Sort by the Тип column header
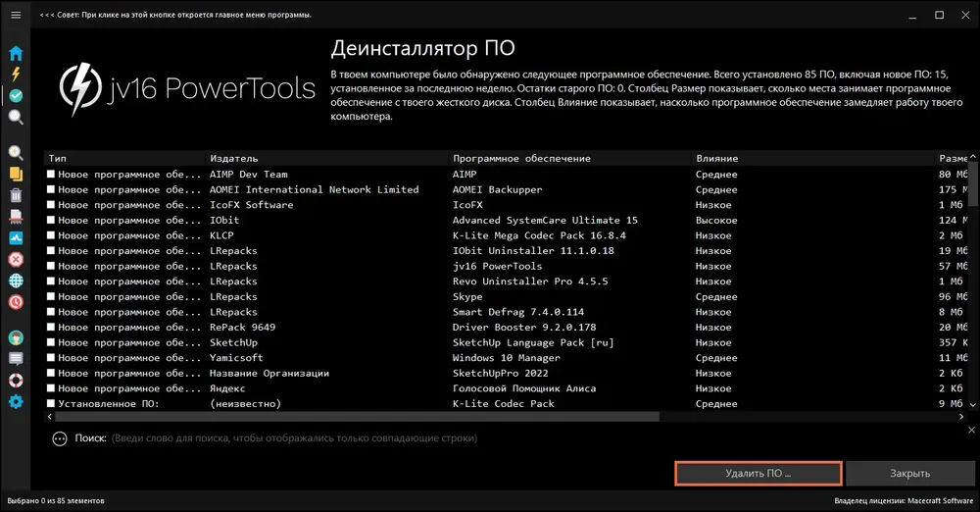980x512 pixels. (124, 158)
